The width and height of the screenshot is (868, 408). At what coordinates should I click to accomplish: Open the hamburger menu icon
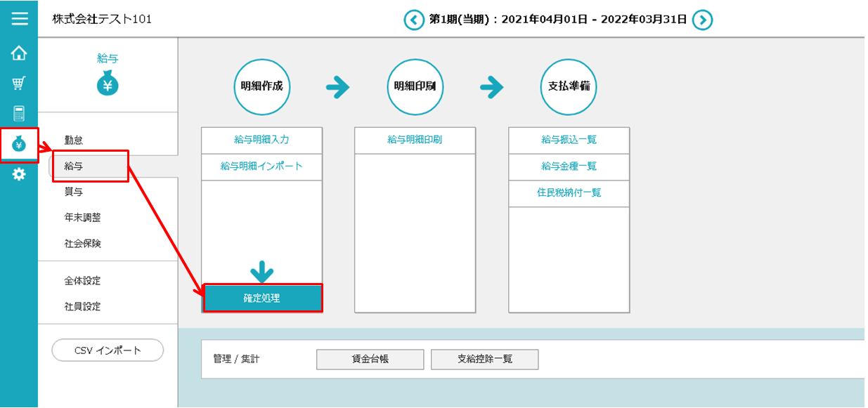[20, 19]
